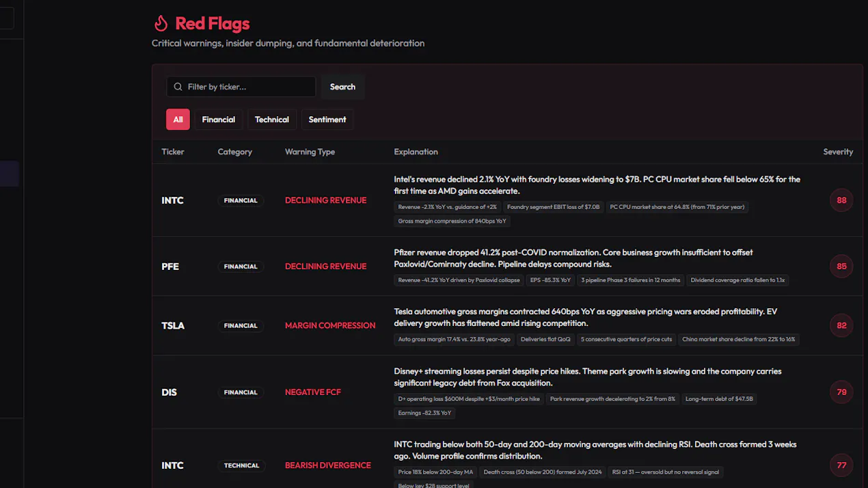Click the Red Flags page heading
Viewport: 868px width, 488px height.
[212, 24]
